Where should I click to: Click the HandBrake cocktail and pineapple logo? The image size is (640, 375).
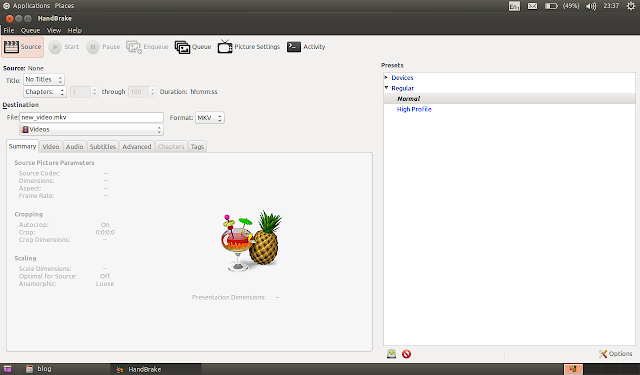point(251,241)
